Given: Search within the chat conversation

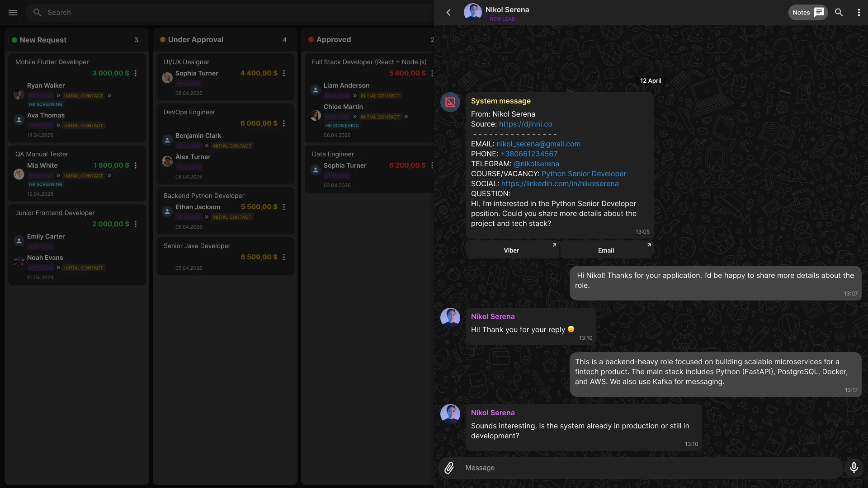Looking at the screenshot, I should 839,13.
